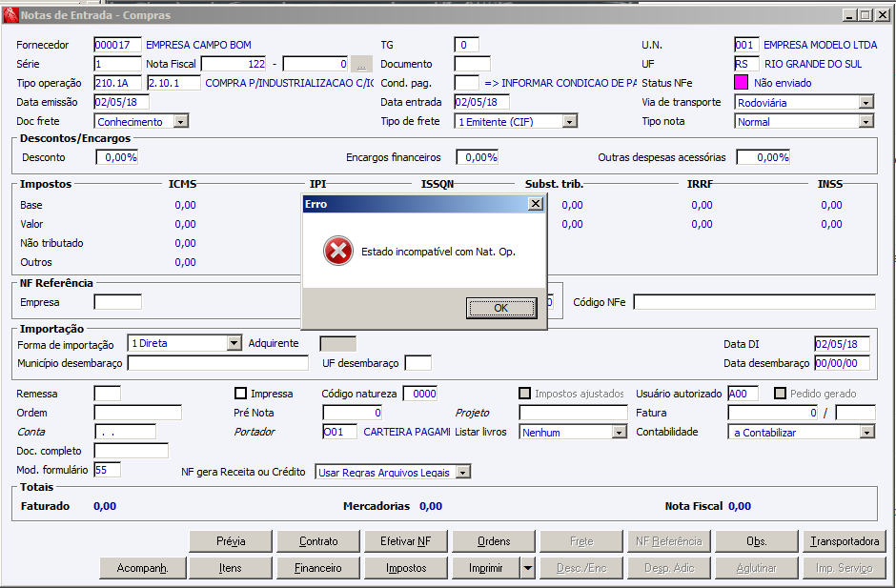Click the Ordem input field
Image resolution: width=896 pixels, height=588 pixels.
(x=137, y=413)
